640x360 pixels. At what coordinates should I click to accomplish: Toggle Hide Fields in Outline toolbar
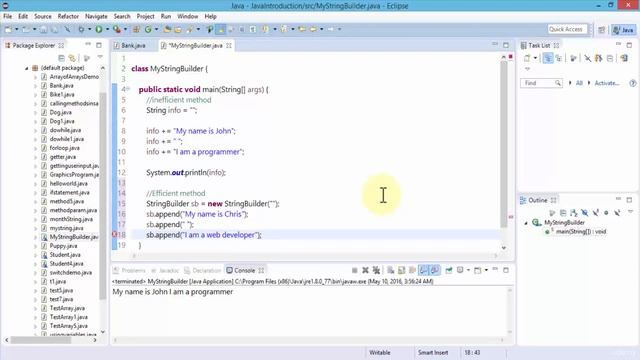click(x=584, y=213)
